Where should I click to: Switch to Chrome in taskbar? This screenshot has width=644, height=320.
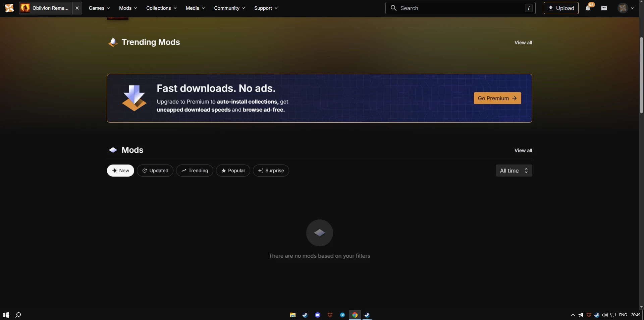[355, 315]
